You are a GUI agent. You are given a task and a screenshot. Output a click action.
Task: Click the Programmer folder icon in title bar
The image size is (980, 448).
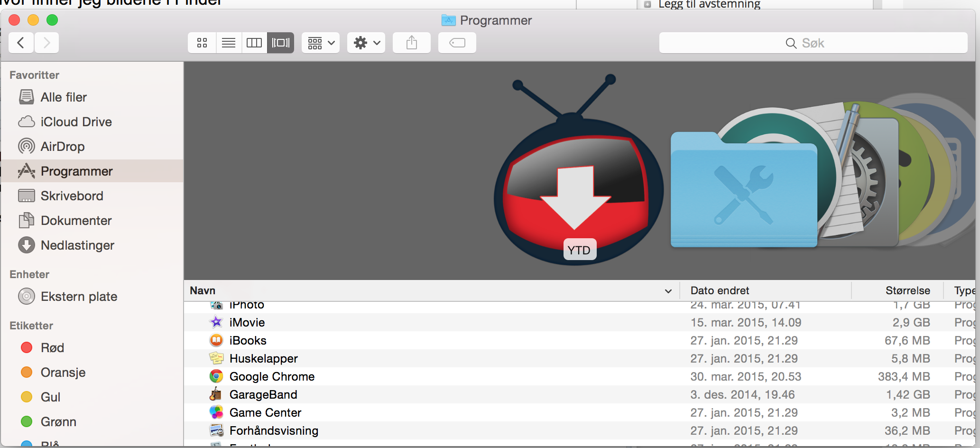448,20
